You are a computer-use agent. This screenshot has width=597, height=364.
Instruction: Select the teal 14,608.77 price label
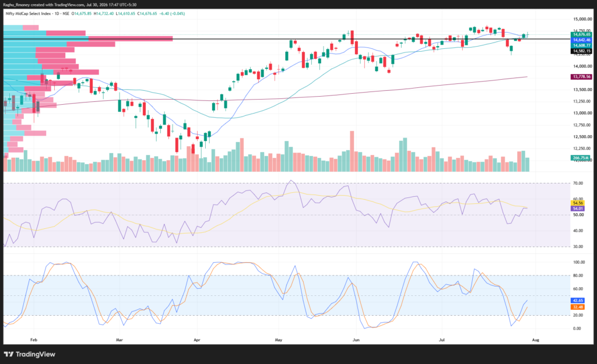581,45
